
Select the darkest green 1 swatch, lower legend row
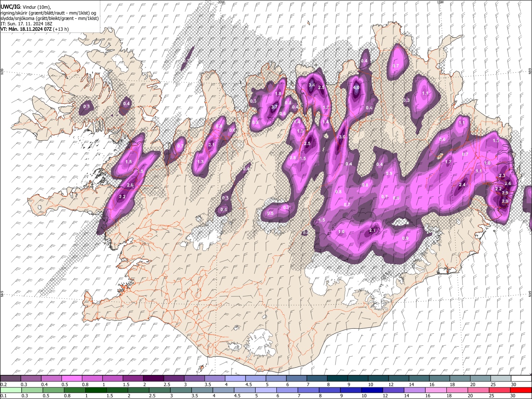(x=96, y=390)
